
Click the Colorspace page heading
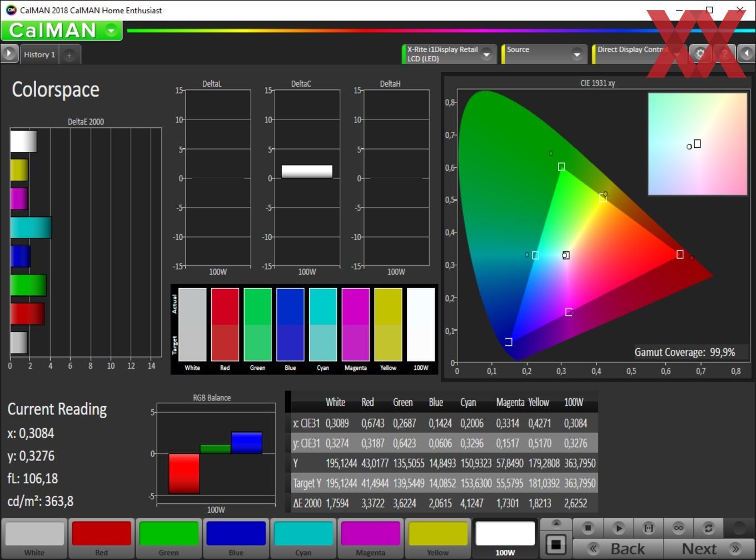pyautogui.click(x=56, y=90)
